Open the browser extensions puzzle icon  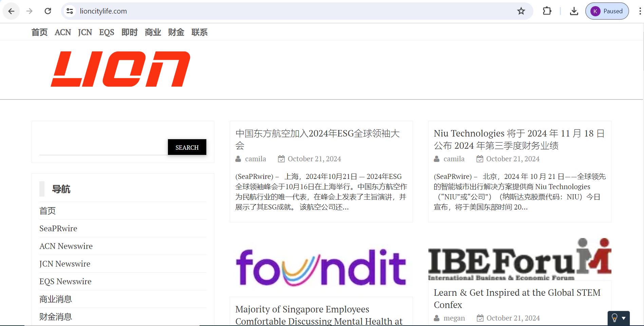pos(547,11)
